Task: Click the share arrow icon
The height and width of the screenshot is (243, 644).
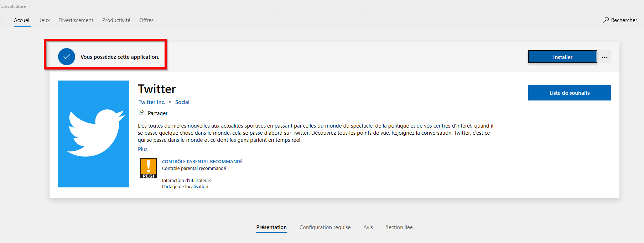Action: tap(141, 113)
